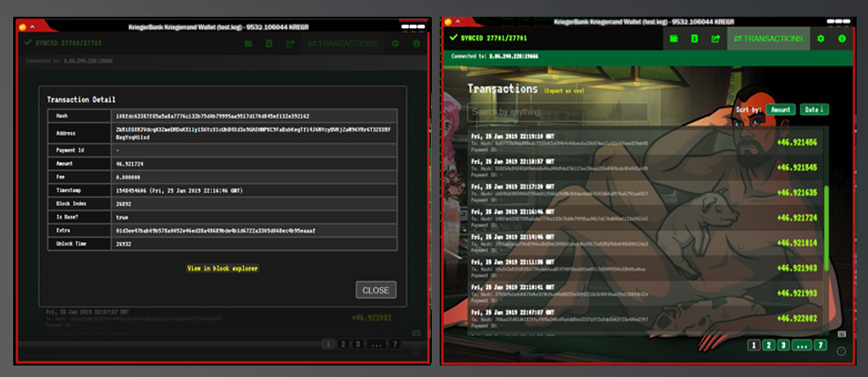Screen dimensions: 868x377
Task: Open send transfer icon in right window
Action: (x=716, y=39)
